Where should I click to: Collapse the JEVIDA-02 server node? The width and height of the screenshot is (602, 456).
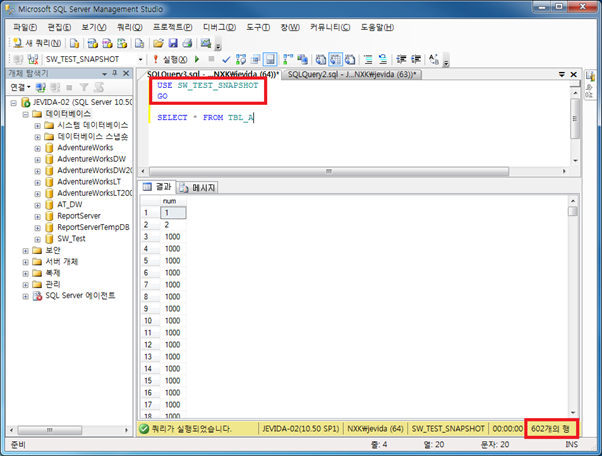(14, 103)
